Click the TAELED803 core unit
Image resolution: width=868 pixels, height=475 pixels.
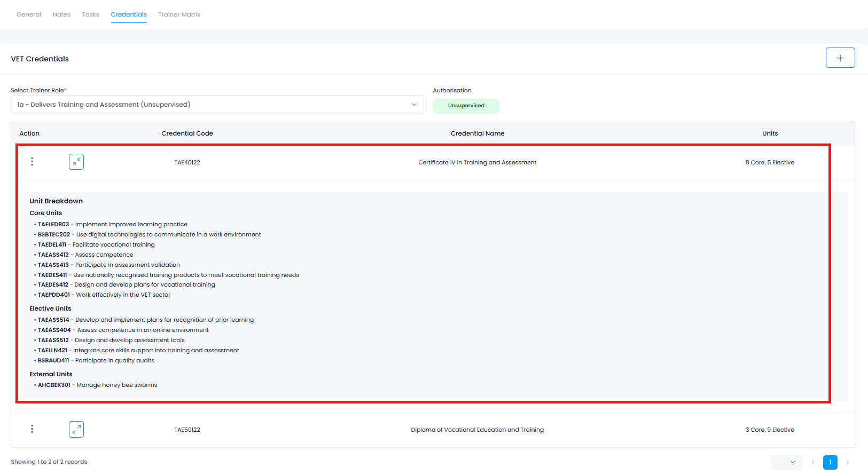point(113,224)
